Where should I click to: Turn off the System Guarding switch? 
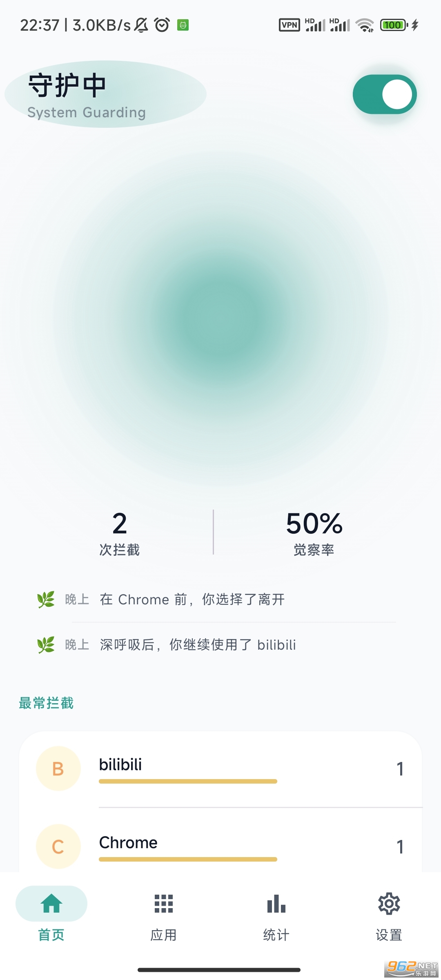tap(385, 94)
